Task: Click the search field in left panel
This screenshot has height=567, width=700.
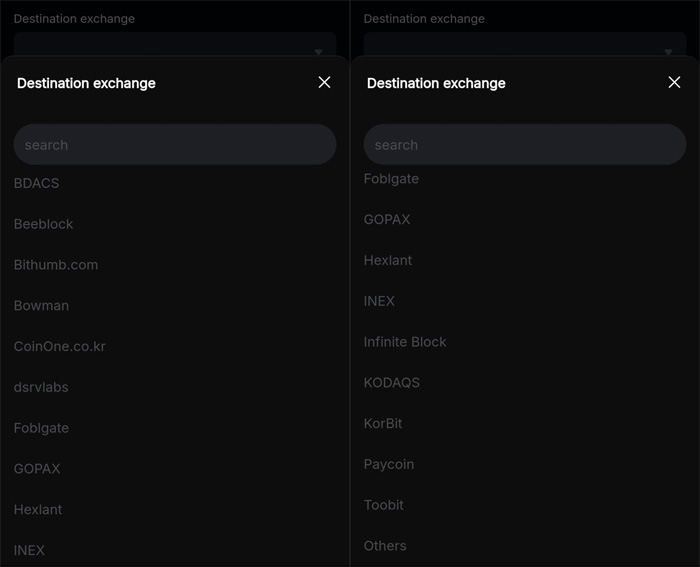Action: (175, 145)
